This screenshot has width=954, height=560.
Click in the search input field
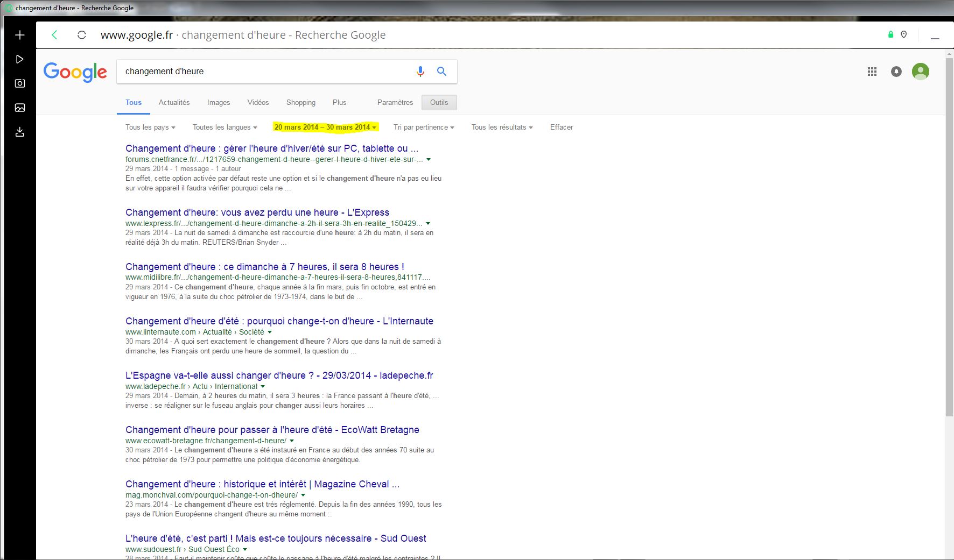[x=264, y=71]
